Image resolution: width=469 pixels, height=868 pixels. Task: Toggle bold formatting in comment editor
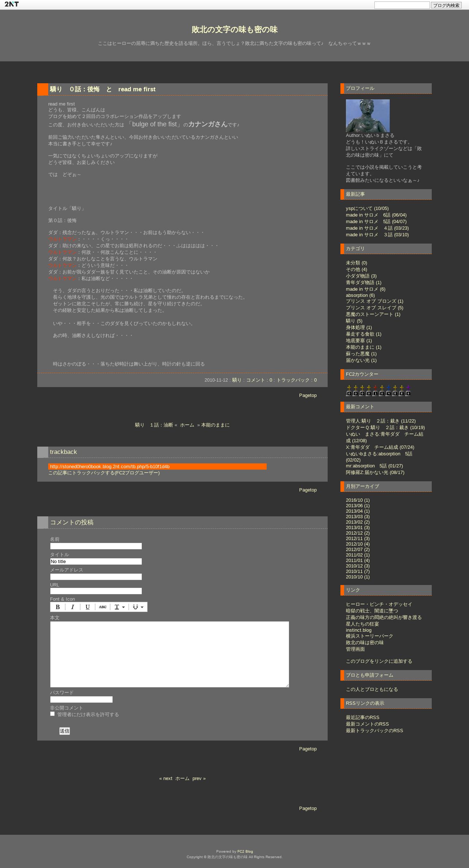57,607
